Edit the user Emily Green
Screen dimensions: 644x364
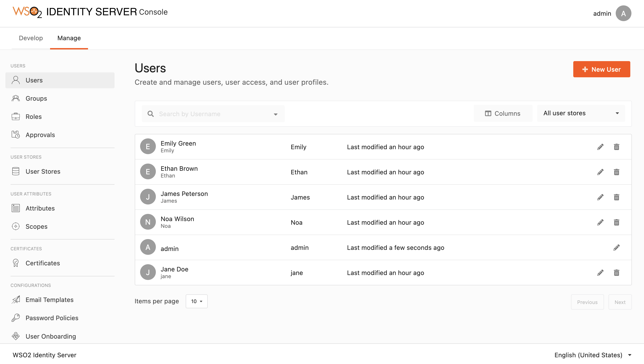[600, 147]
